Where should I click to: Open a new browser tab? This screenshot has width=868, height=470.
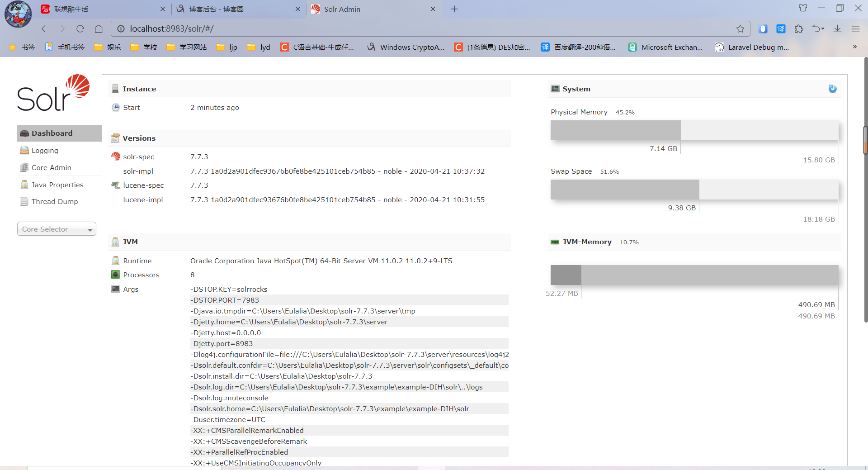click(x=454, y=9)
